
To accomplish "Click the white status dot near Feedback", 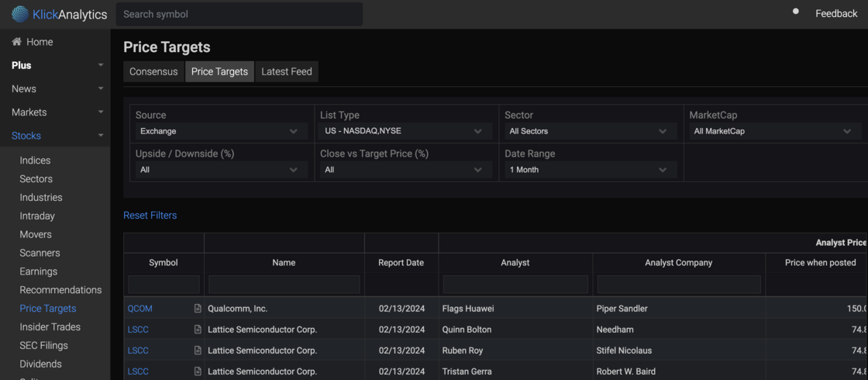I will coord(795,11).
